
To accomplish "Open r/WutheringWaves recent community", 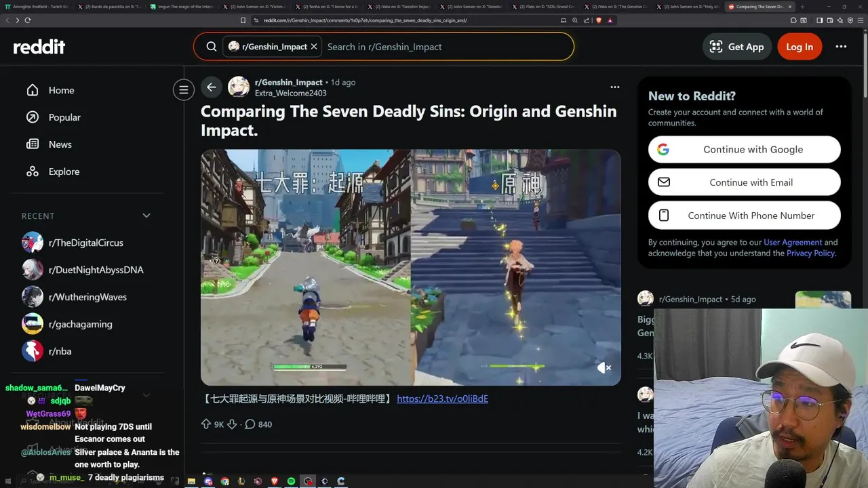I will [86, 297].
